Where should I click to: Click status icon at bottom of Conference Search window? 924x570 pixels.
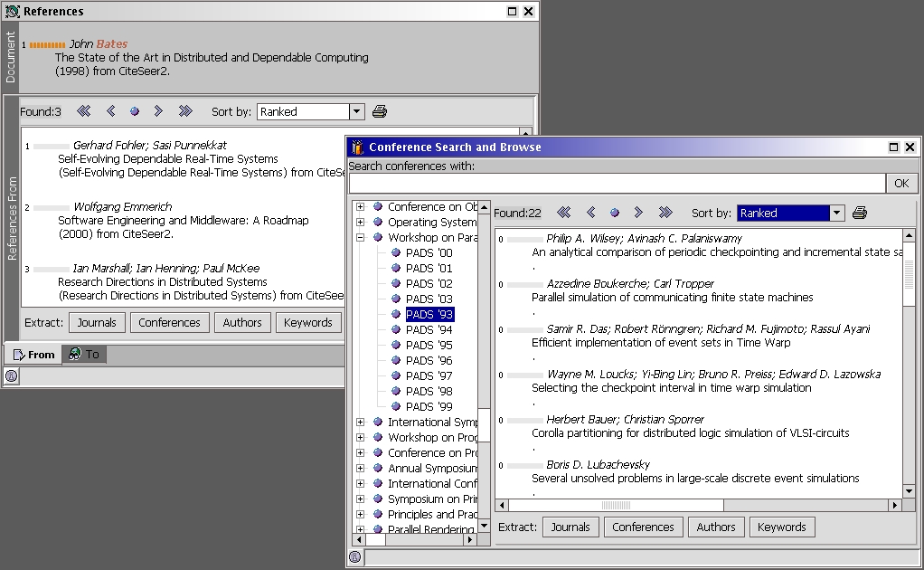(x=354, y=556)
